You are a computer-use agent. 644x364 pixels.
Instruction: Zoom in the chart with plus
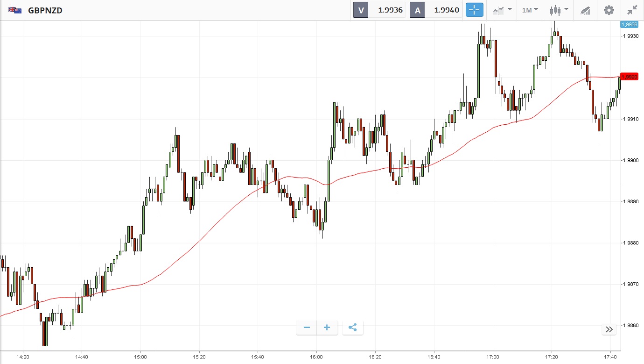tap(327, 328)
